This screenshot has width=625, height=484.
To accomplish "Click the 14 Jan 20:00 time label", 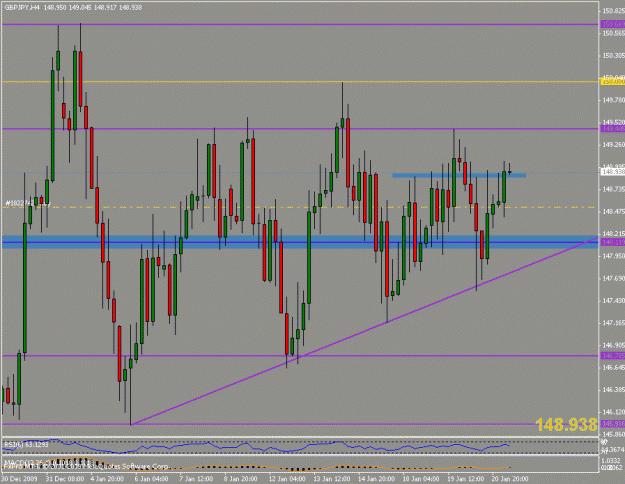I will click(376, 478).
